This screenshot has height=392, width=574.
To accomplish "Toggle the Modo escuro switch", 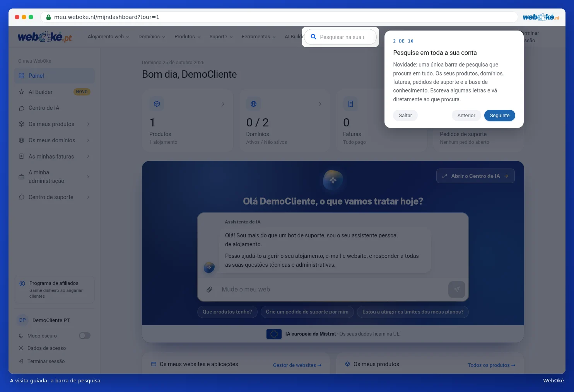I will tap(85, 336).
